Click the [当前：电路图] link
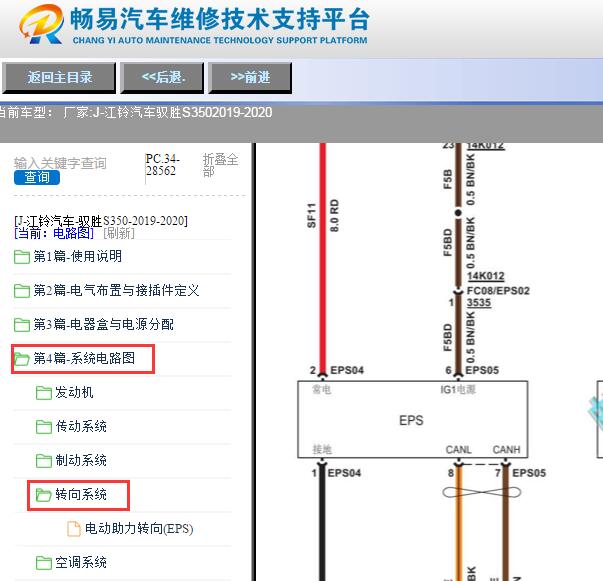The image size is (603, 581). (x=54, y=233)
